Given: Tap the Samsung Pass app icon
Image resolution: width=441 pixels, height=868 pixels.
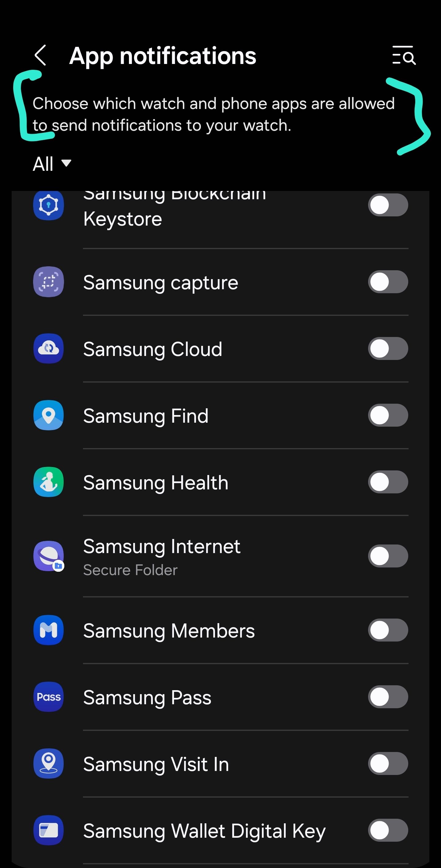Looking at the screenshot, I should (x=49, y=697).
